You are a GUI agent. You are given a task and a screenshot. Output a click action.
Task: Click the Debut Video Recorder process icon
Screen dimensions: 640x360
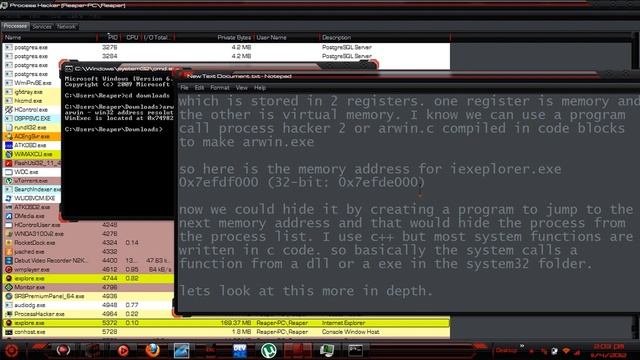pos(9,260)
